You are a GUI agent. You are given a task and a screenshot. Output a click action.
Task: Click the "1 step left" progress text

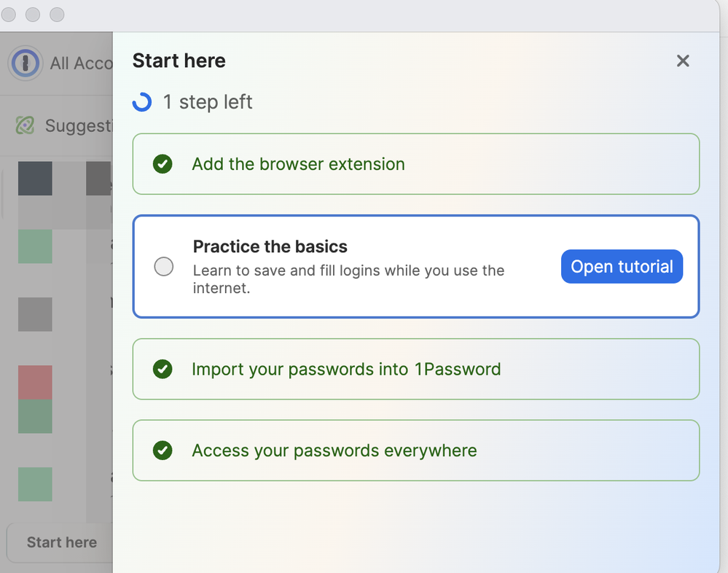point(208,102)
